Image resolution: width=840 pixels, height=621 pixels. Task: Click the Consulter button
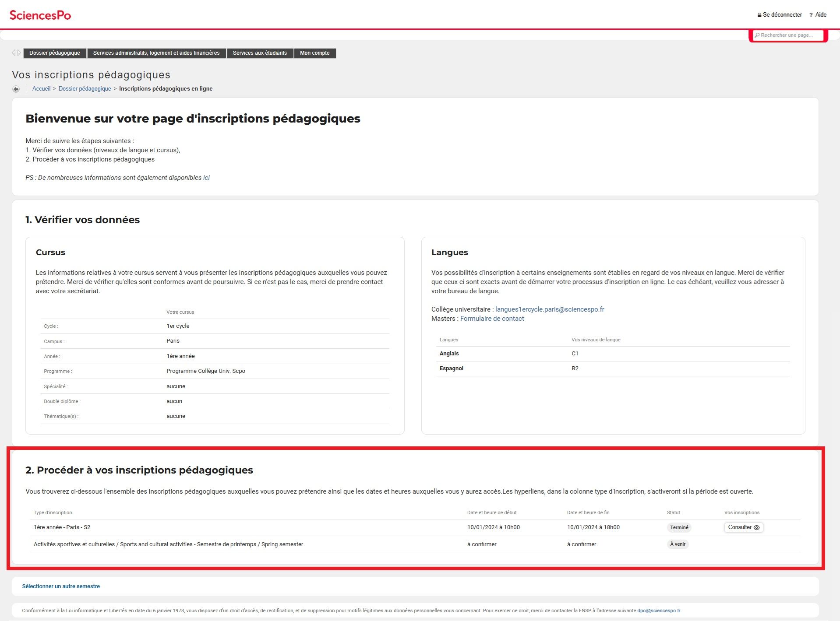(743, 527)
